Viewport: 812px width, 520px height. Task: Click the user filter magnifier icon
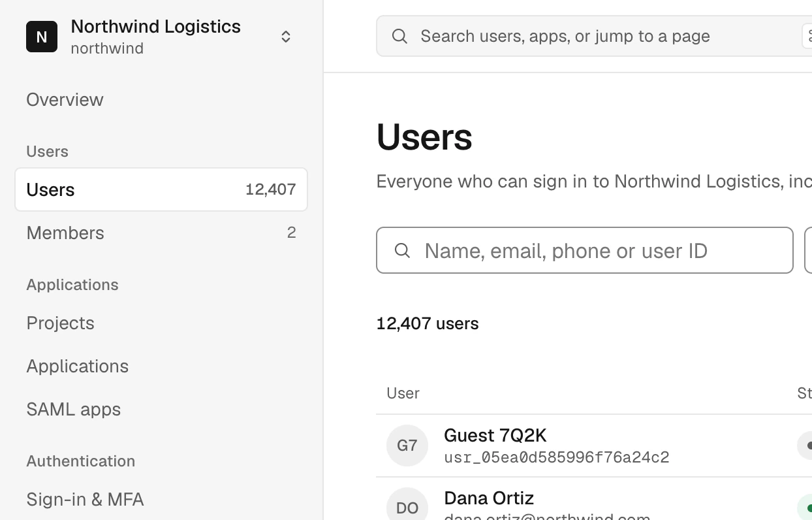(x=403, y=250)
